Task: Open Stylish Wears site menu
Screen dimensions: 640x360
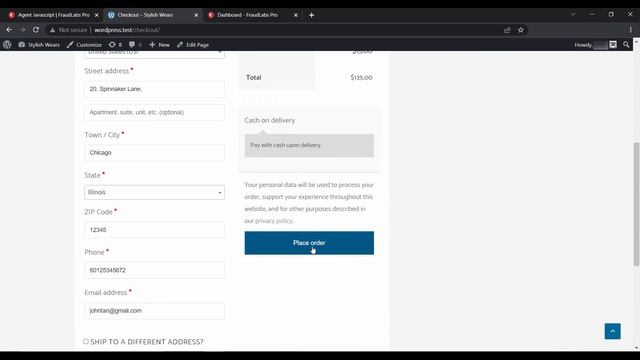Action: point(39,45)
